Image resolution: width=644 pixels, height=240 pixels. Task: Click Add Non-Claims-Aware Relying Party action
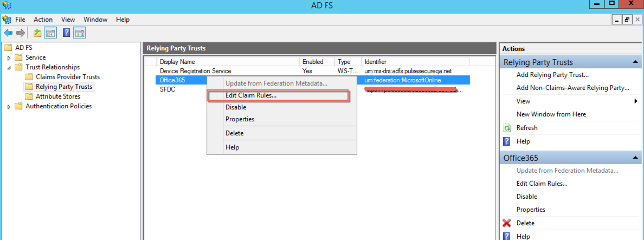tap(573, 88)
